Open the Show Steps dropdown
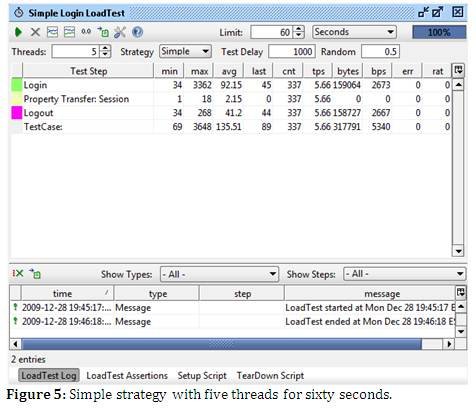The image size is (476, 408). [405, 274]
